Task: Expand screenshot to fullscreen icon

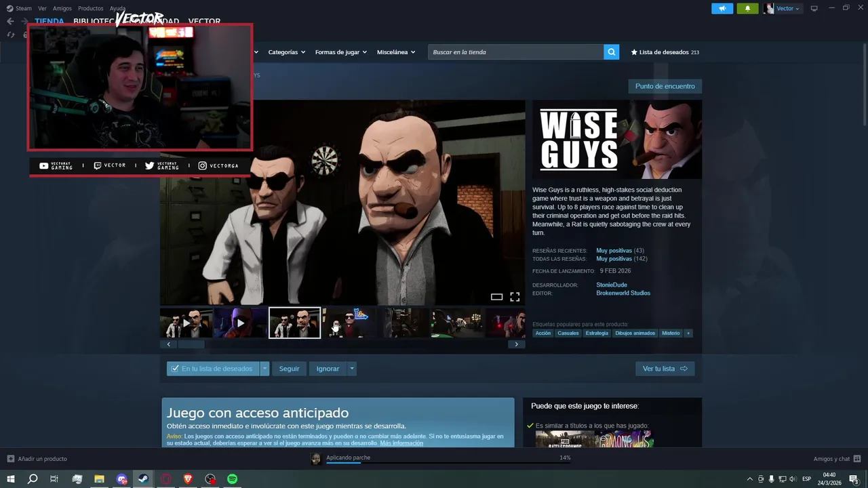Action: point(515,297)
